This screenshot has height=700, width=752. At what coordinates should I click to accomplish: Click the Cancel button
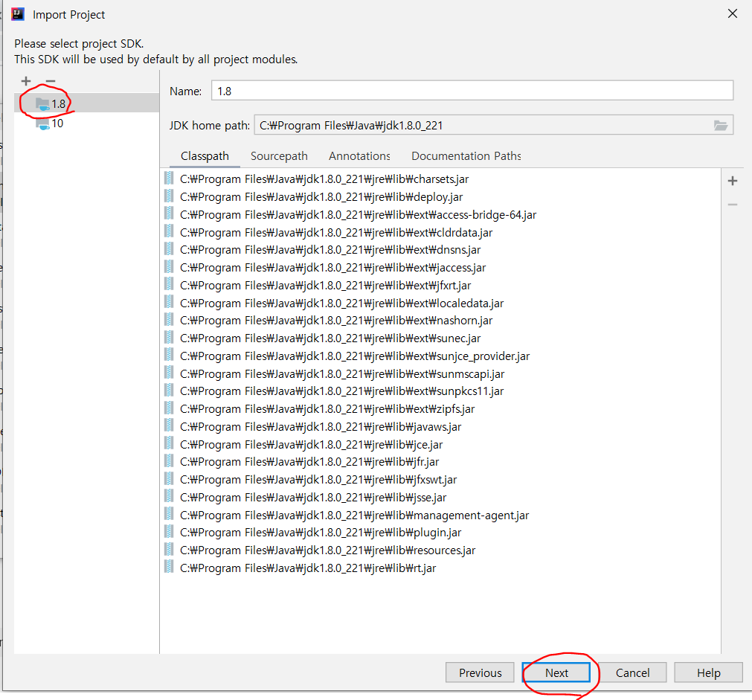632,672
